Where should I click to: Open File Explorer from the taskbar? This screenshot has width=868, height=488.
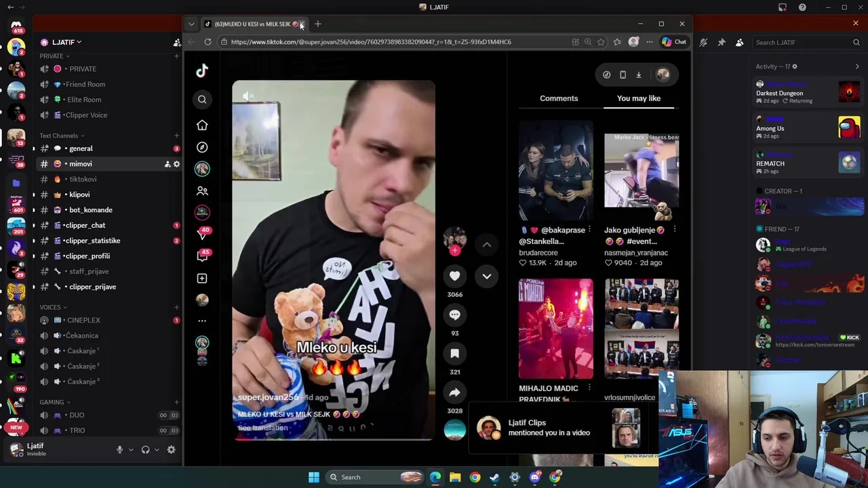pyautogui.click(x=455, y=477)
